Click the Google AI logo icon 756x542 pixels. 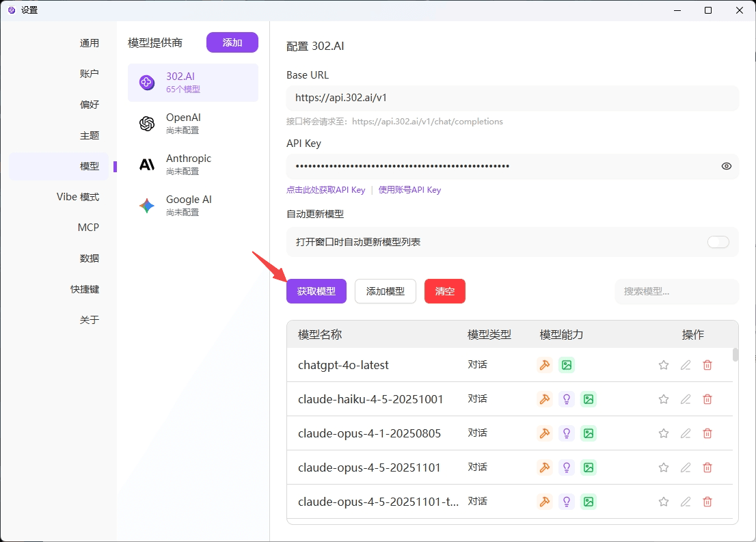(x=147, y=206)
